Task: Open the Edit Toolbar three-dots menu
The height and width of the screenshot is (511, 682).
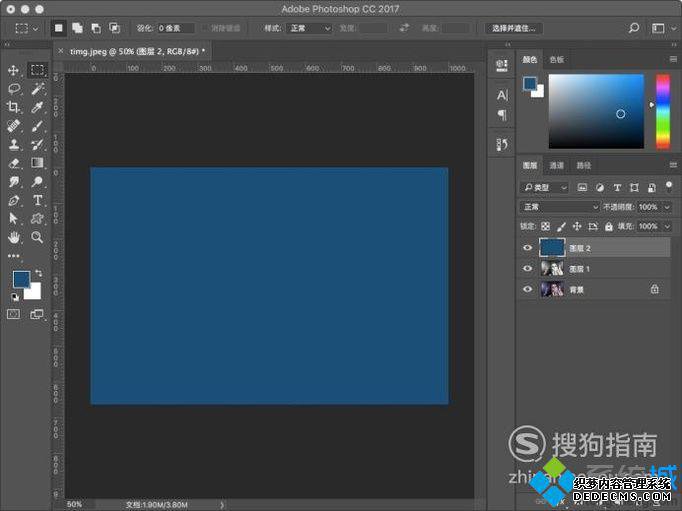Action: pos(13,256)
